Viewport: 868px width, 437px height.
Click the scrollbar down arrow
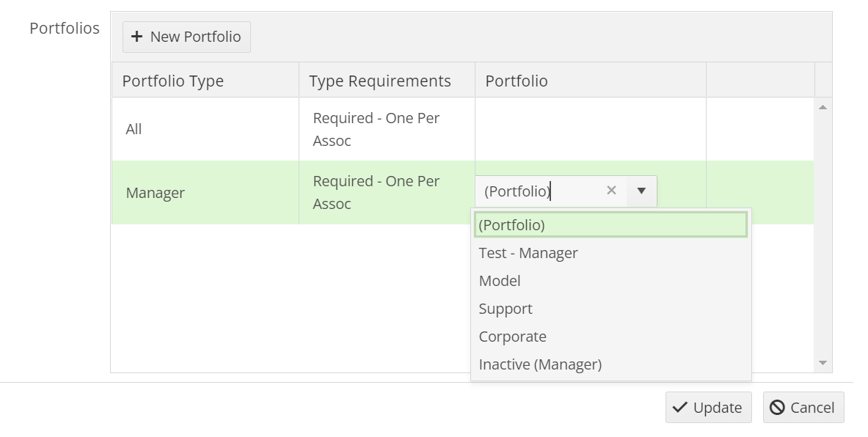click(823, 361)
